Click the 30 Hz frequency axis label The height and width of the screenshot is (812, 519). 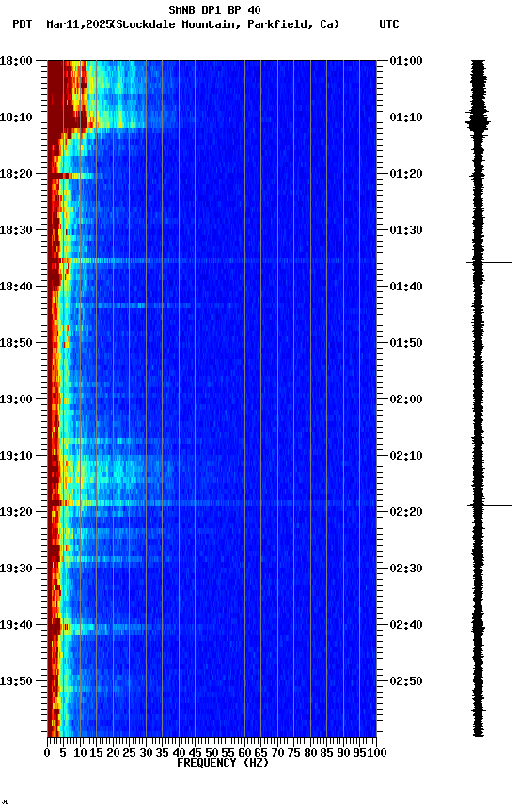click(x=146, y=753)
